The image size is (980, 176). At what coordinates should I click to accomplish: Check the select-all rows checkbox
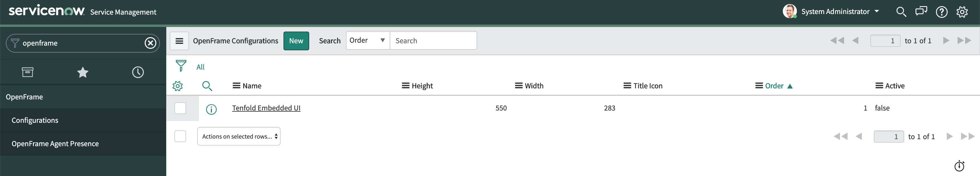[x=180, y=136]
